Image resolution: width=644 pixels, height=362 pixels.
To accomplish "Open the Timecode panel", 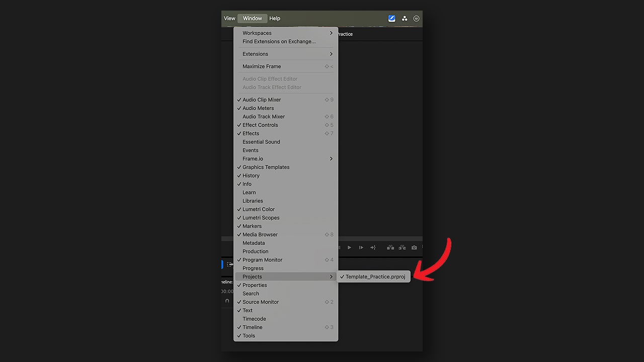I will (x=286, y=319).
